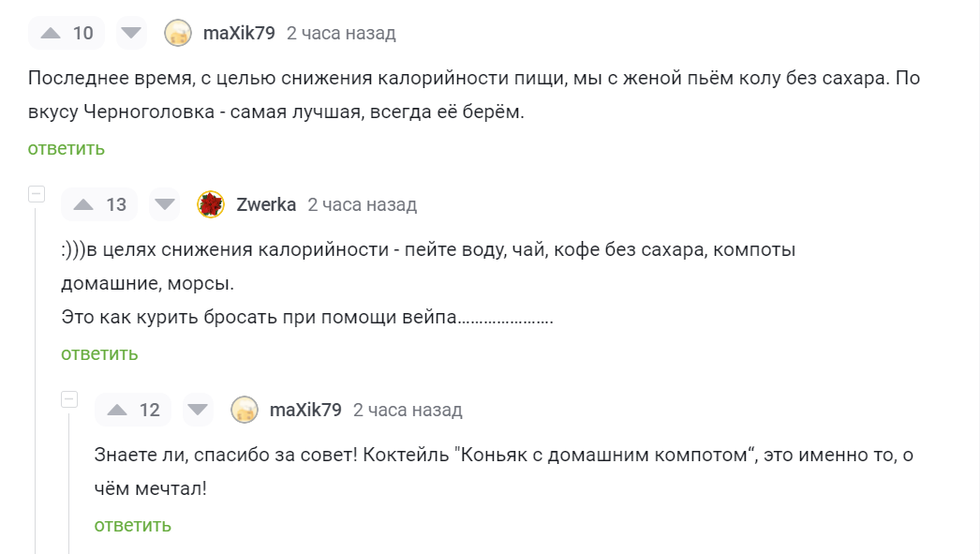Click maXik79's avatar on the top comment
The height and width of the screenshot is (554, 980).
[x=177, y=32]
